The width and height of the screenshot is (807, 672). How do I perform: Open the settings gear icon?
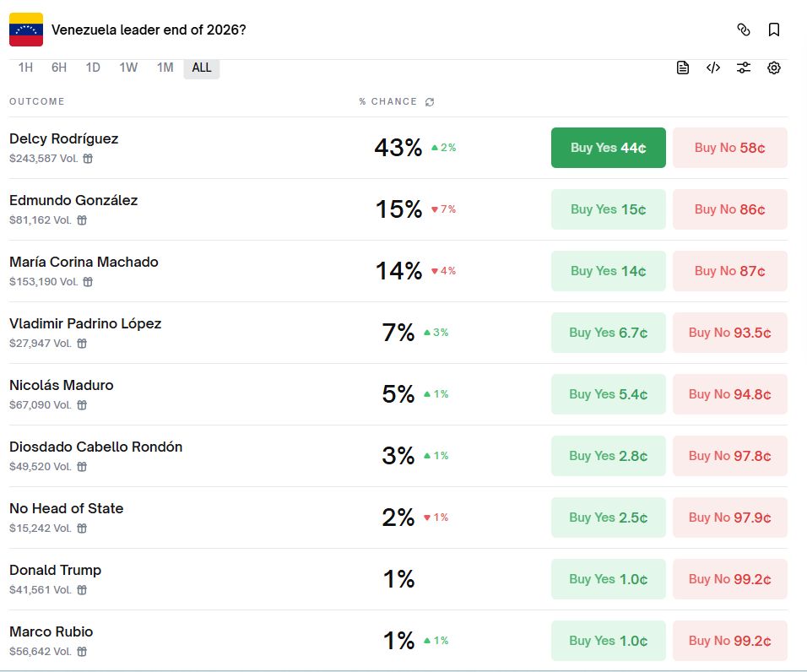774,68
